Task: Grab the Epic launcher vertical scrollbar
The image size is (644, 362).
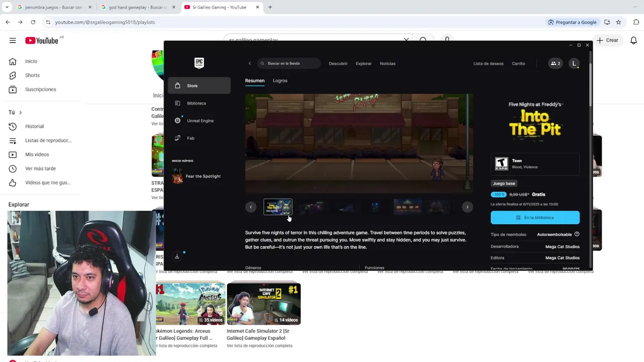Action: [591, 78]
